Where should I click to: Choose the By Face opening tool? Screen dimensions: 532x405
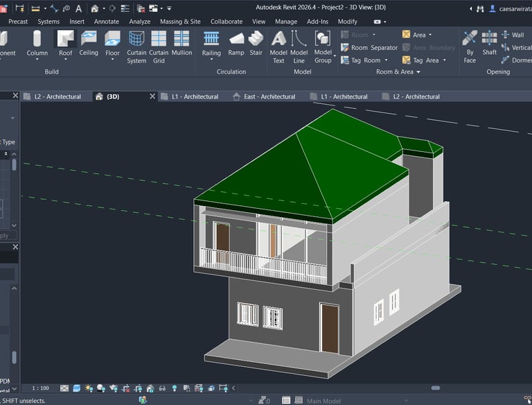[470, 47]
